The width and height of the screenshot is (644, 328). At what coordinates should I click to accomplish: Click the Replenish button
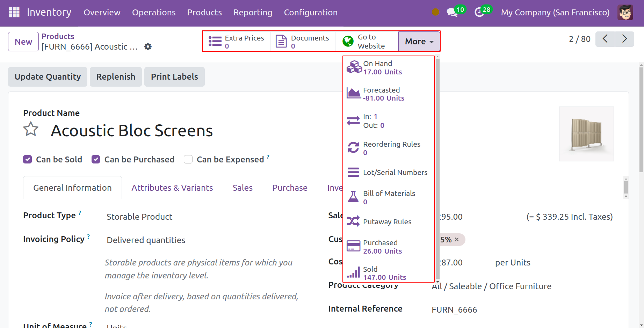coord(116,77)
